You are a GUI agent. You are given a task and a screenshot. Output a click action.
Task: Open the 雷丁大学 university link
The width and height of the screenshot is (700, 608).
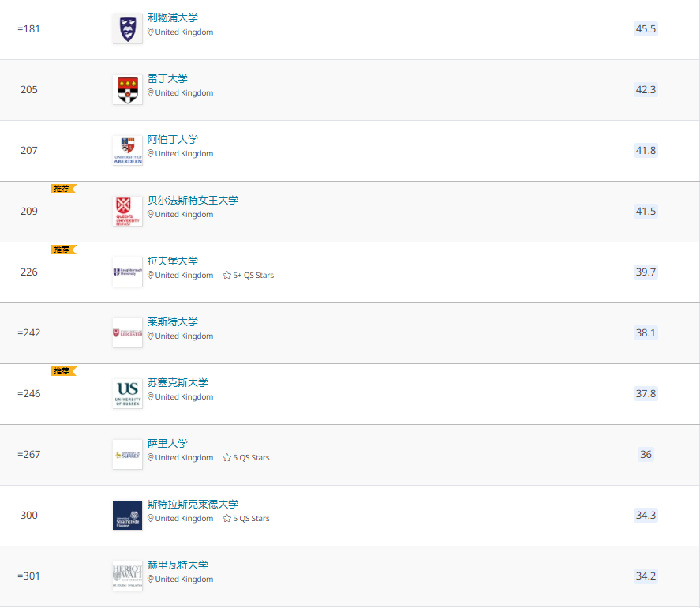(168, 79)
